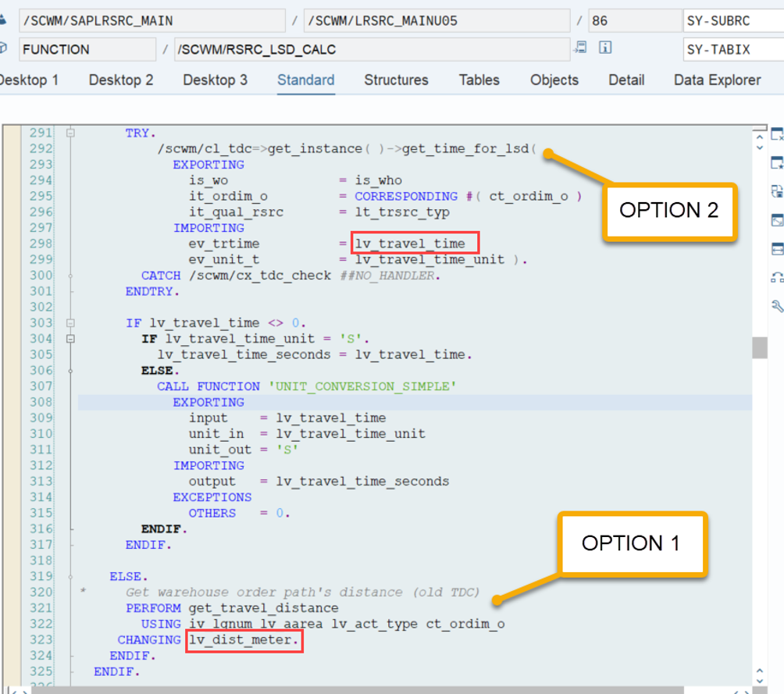Collapse the inner IF block at line 304
This screenshot has width=784, height=694.
70,339
